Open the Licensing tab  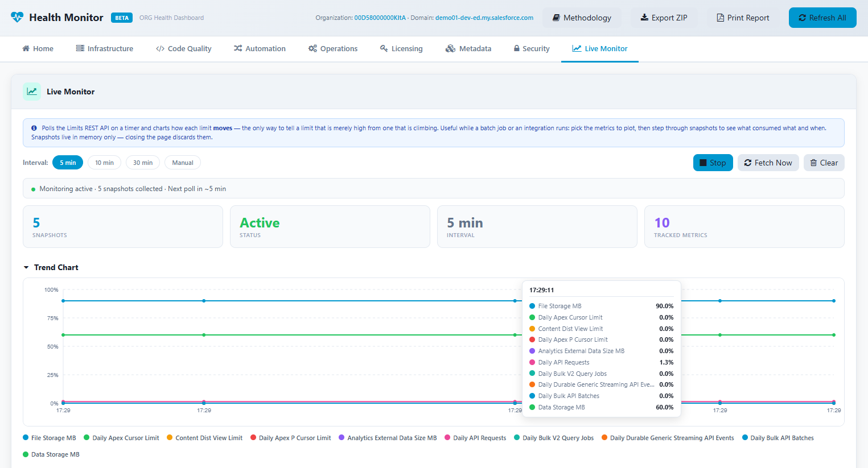pyautogui.click(x=401, y=49)
